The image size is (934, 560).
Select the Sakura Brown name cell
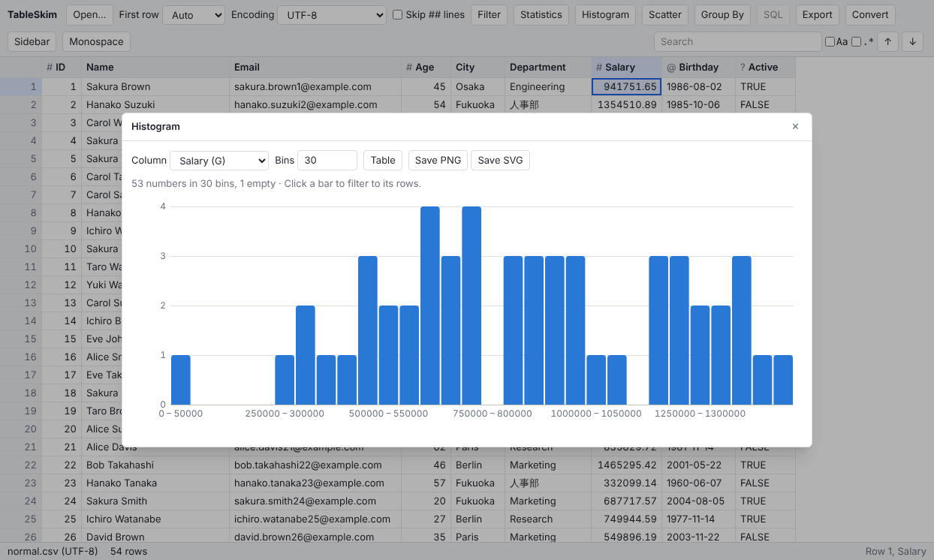tap(155, 87)
